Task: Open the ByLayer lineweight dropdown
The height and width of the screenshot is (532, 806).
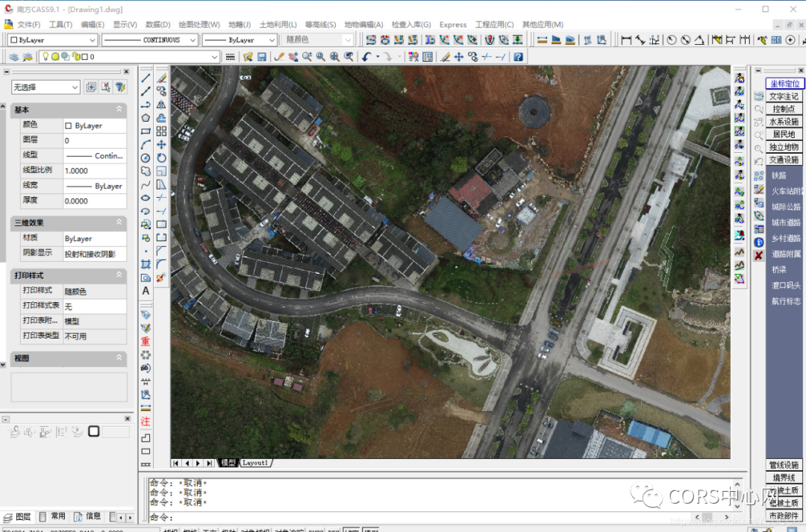Action: tap(240, 40)
